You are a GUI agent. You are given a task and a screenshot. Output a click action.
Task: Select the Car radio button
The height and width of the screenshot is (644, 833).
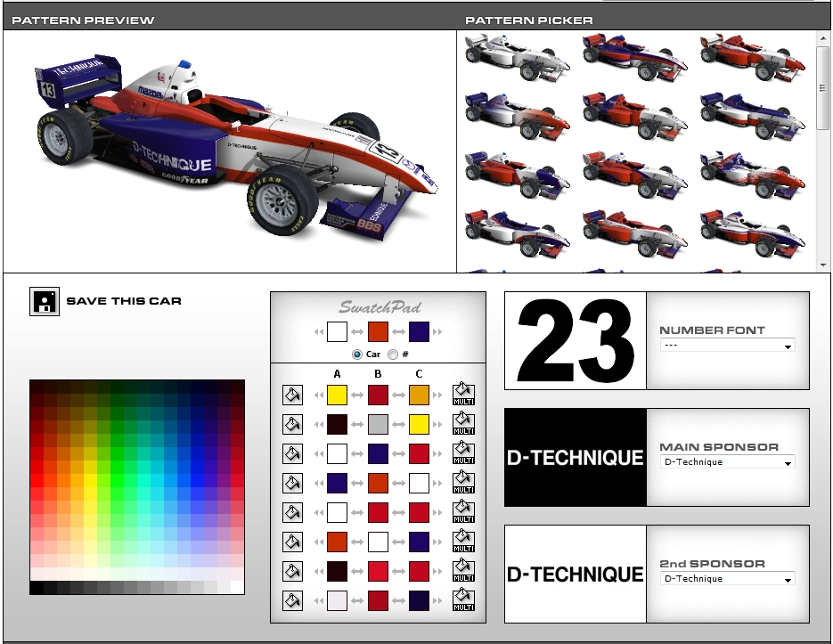(358, 354)
